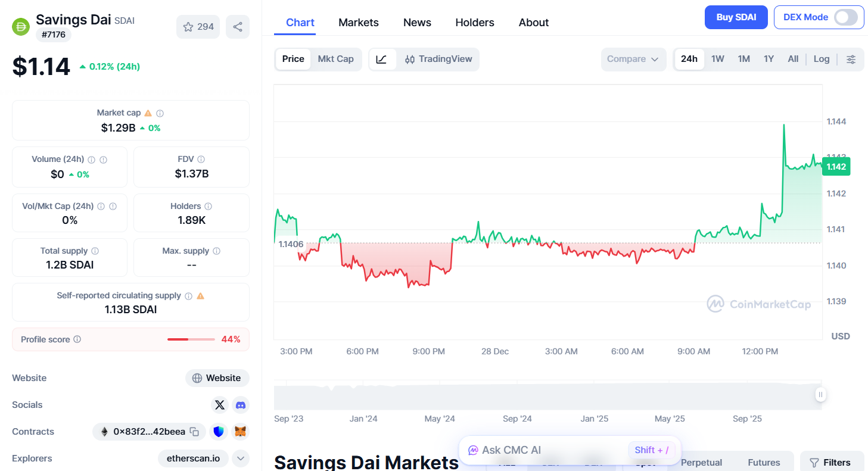Screen dimensions: 868x471
Task: Open the TradingView chart view
Action: tap(438, 59)
